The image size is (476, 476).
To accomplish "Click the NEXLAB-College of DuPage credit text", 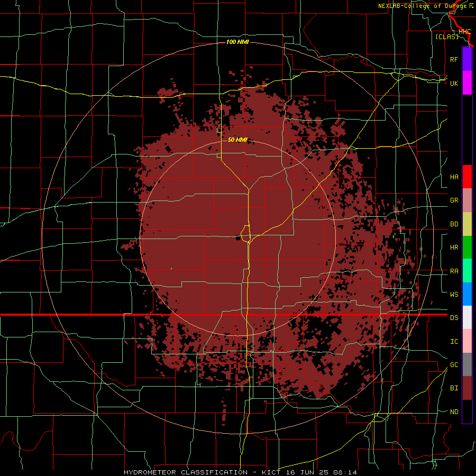I will pyautogui.click(x=423, y=6).
